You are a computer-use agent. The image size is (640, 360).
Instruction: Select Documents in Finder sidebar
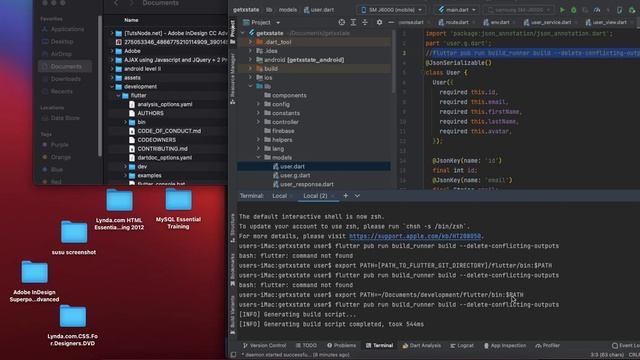tap(65, 67)
